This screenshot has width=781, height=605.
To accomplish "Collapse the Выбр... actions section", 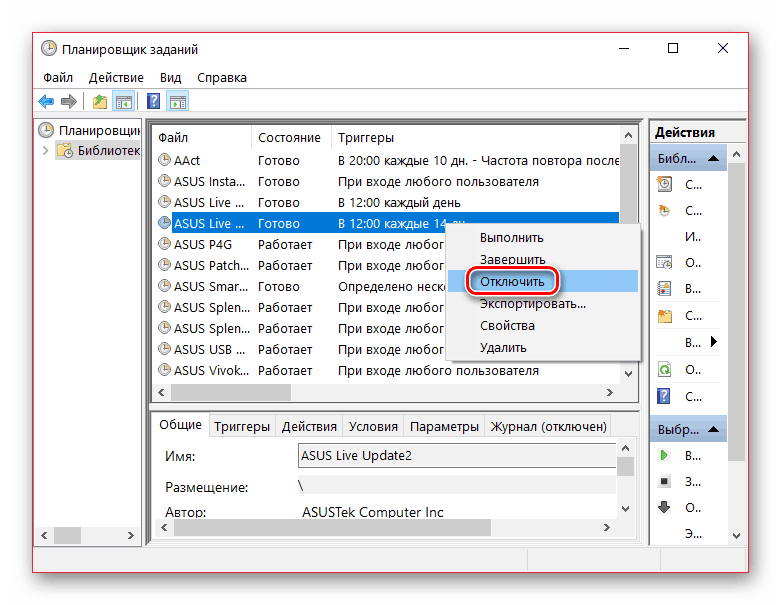I will point(714,429).
